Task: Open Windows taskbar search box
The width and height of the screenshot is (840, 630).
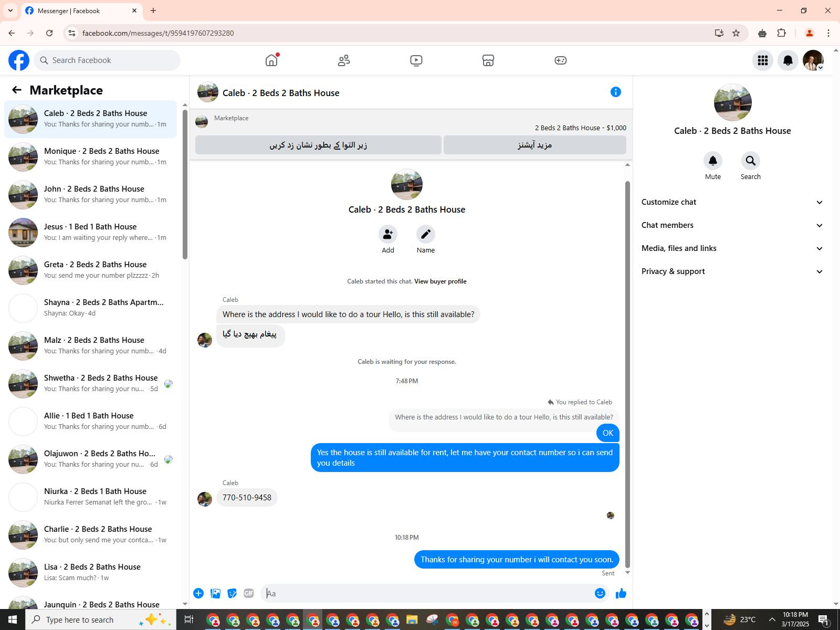Action: pos(102,619)
